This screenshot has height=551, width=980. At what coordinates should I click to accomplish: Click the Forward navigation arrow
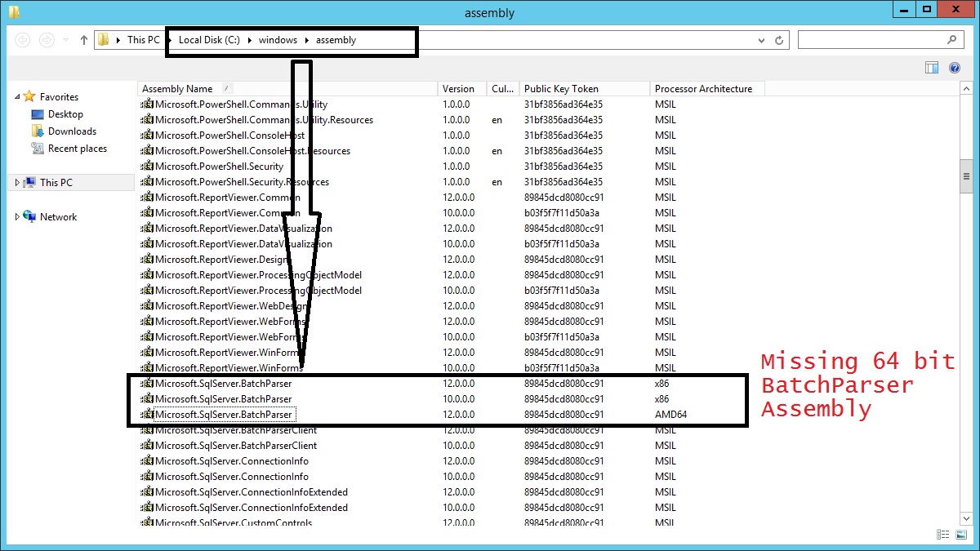click(x=47, y=39)
